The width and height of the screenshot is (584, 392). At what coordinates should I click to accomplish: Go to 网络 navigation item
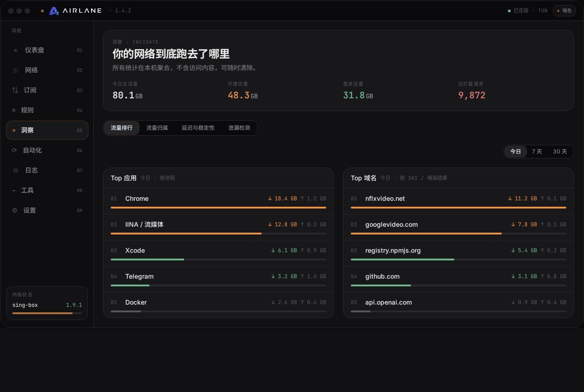click(x=47, y=70)
